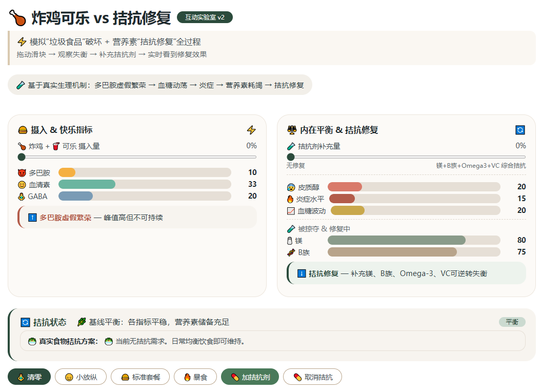Click the down-arrow icon before 拮抗修复 note
Image resolution: width=541 pixels, height=392 pixels.
pos(302,273)
